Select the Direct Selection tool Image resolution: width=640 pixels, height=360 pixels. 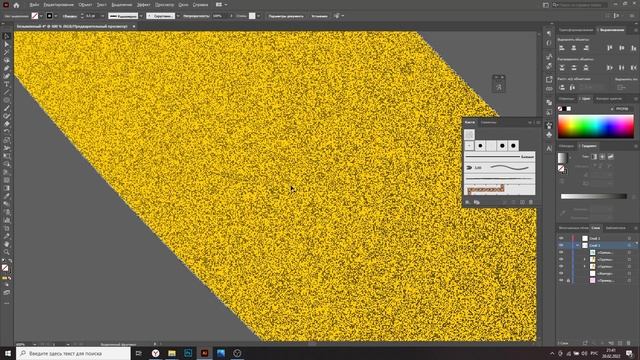(x=7, y=44)
